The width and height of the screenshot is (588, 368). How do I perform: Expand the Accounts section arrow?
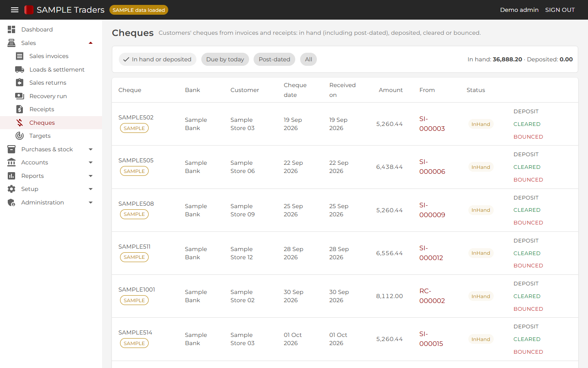pos(91,162)
